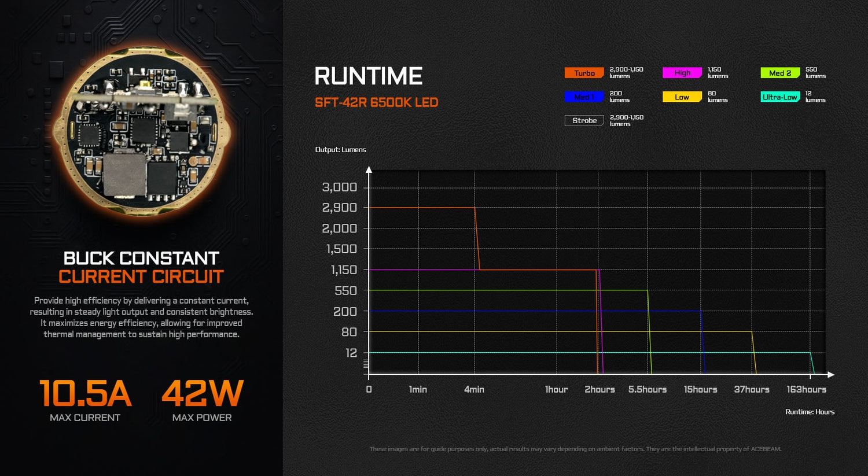Select the magenta High legend badge
The image size is (868, 476).
tap(682, 73)
